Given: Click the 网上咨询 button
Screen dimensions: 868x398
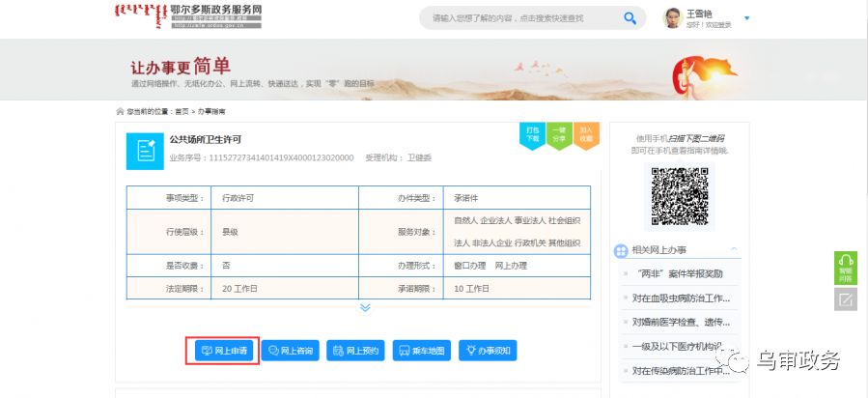Looking at the screenshot, I should click(x=291, y=350).
